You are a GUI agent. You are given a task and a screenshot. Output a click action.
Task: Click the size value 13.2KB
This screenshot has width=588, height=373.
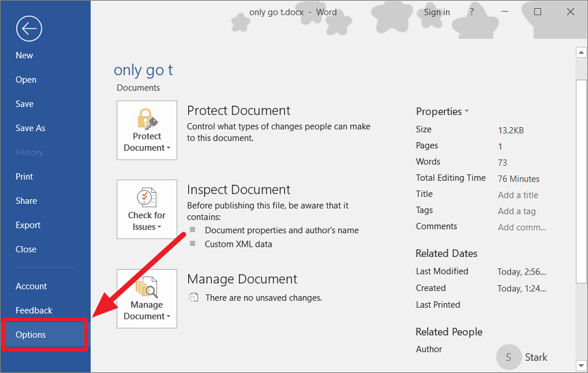tap(511, 130)
